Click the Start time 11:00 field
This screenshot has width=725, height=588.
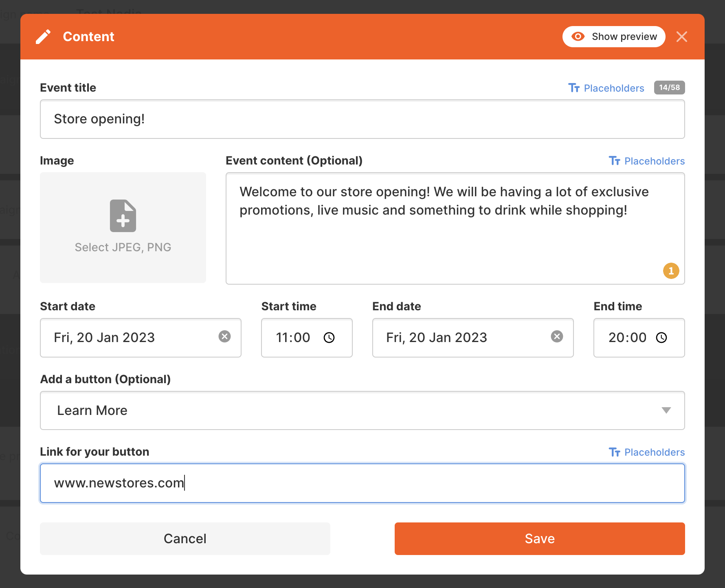click(307, 338)
